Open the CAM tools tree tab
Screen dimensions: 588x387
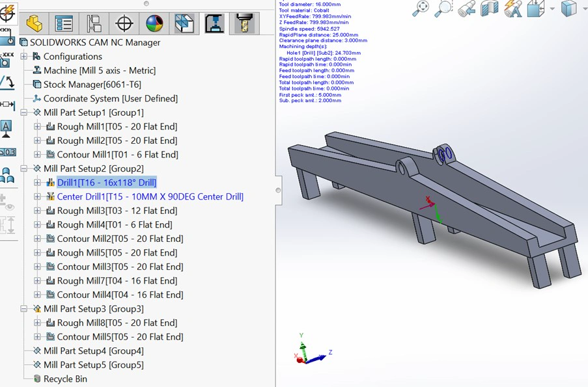pos(244,23)
